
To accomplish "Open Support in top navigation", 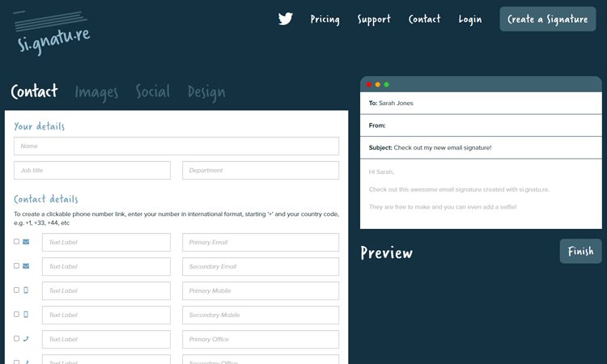I will pos(374,19).
